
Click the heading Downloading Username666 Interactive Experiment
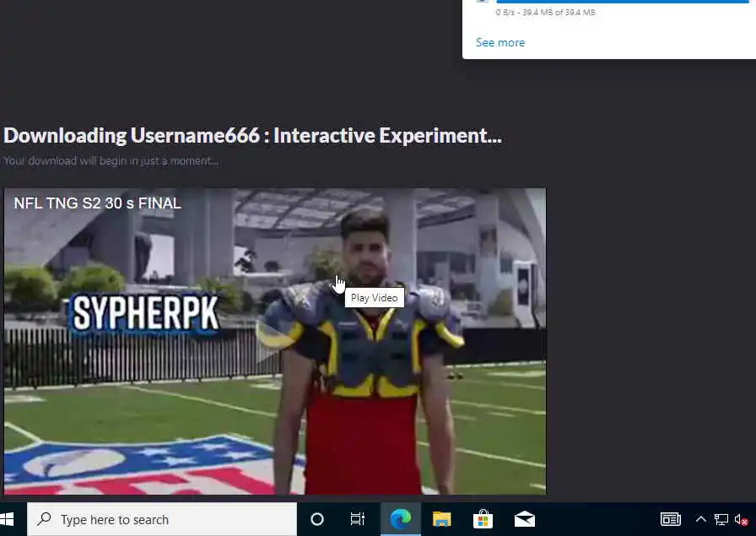tap(252, 136)
